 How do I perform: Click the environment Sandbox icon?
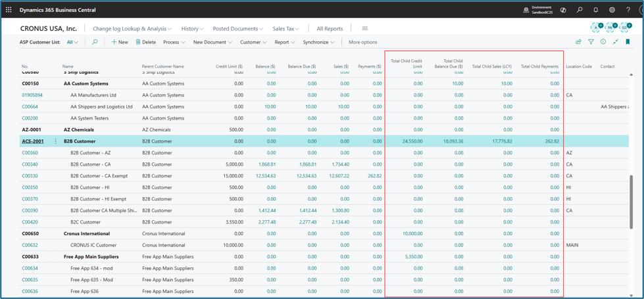pyautogui.click(x=526, y=10)
